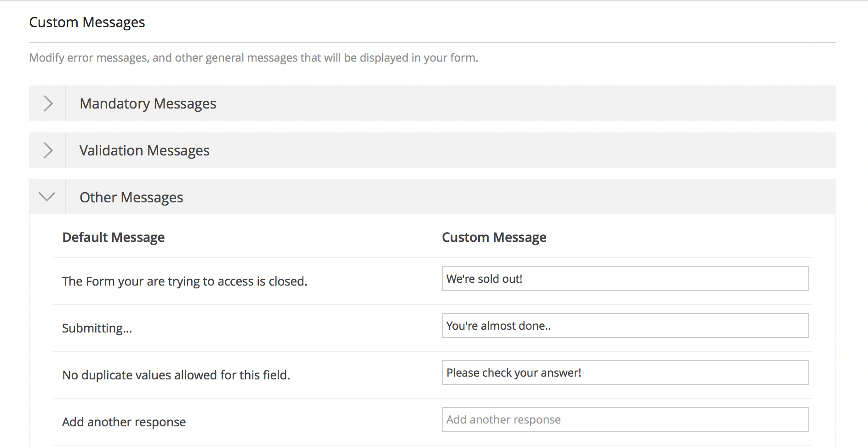The width and height of the screenshot is (868, 447).
Task: Select the Default Message column header
Action: (113, 237)
